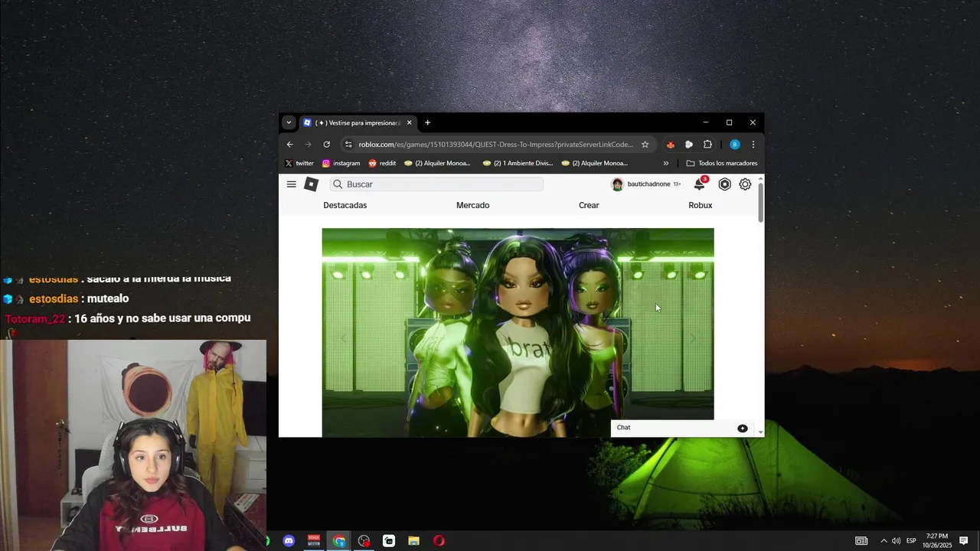Click the Chrome taskbar icon

tap(339, 541)
